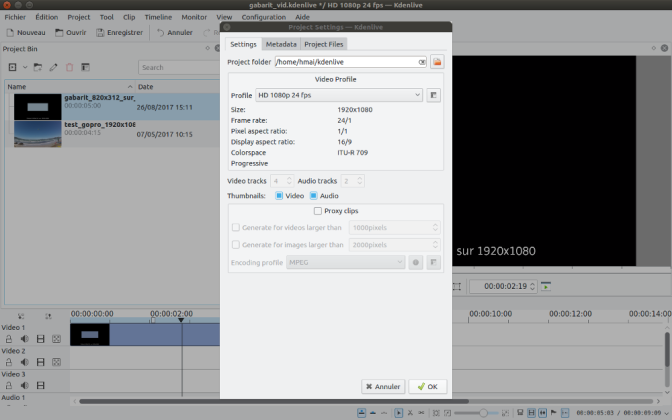Click the browse folder icon next to Project folder
Viewport: 672px width, 420px height.
click(437, 62)
